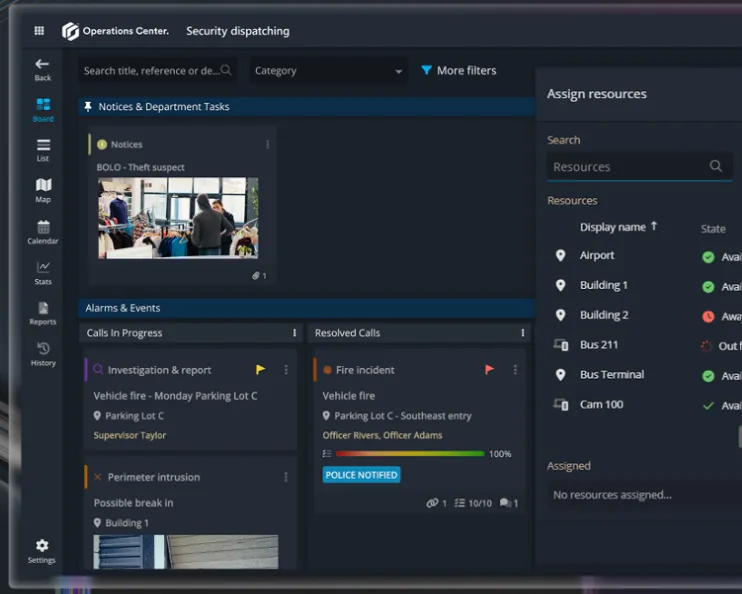This screenshot has width=742, height=594.
Task: Open the Stats view in sidebar
Action: coord(43,271)
